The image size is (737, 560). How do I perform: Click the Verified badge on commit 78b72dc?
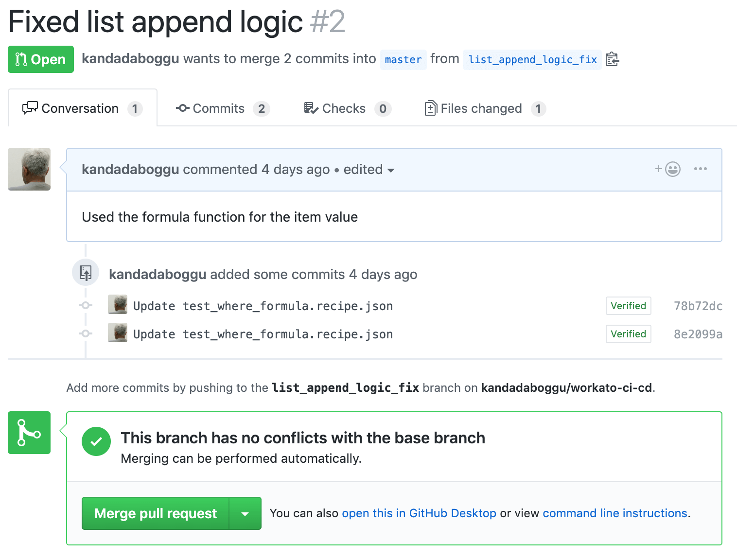628,306
